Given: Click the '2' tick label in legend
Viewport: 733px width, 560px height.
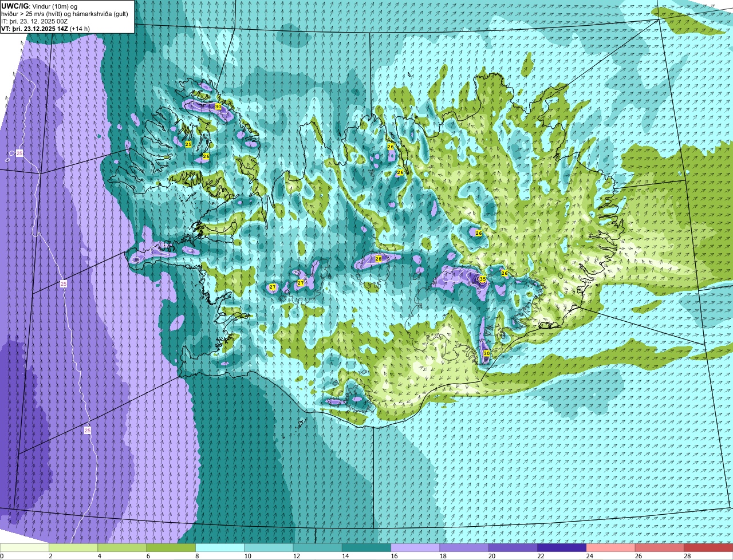Looking at the screenshot, I should coord(50,556).
